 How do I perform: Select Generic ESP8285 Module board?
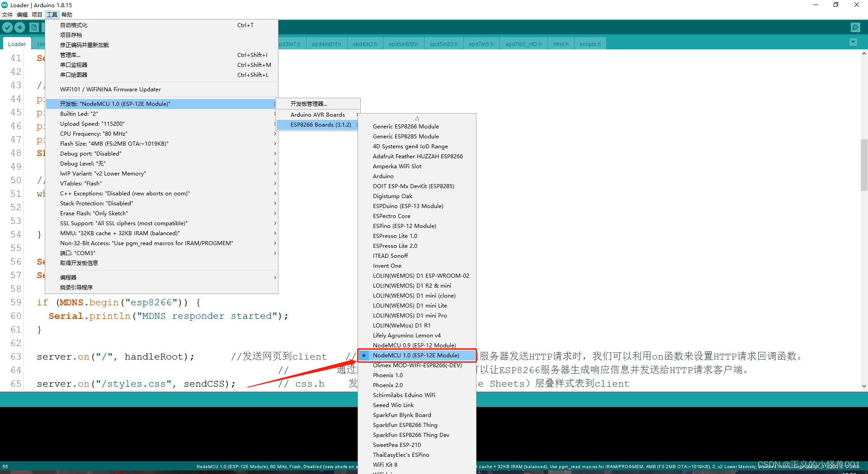click(406, 136)
